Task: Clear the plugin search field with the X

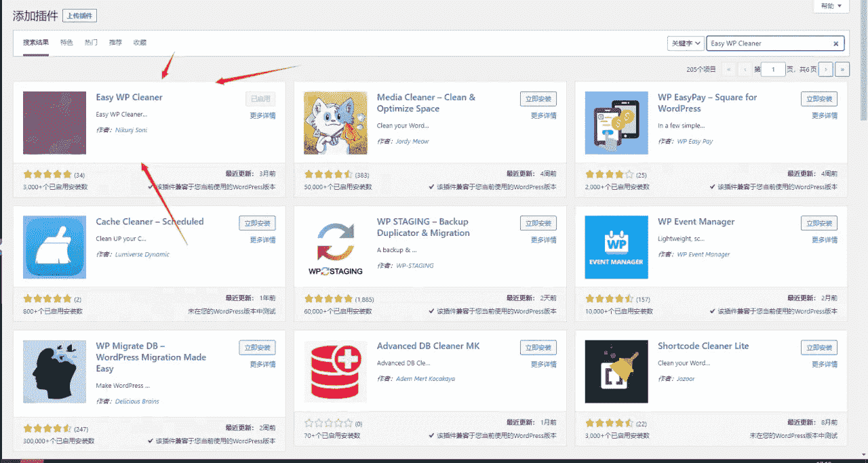Action: (x=836, y=43)
